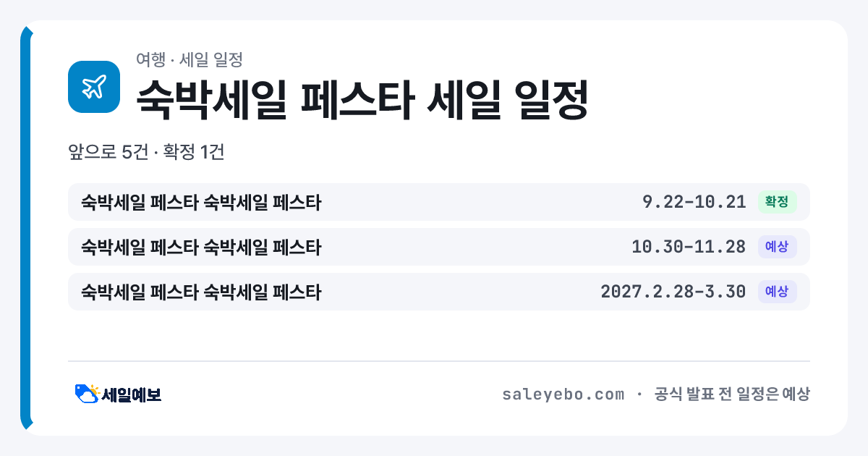Screen dimensions: 868x456
Task: Open the sale row dated 2027.2.28-3.30
Action: pyautogui.click(x=438, y=292)
